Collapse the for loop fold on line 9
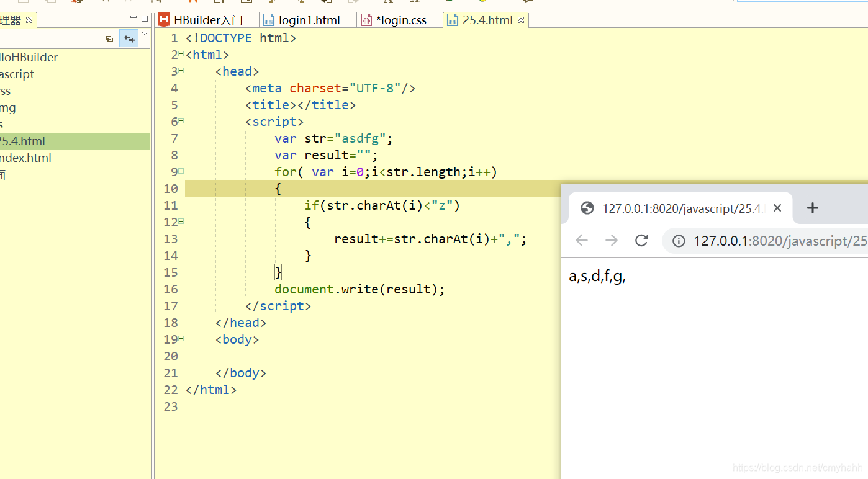 pyautogui.click(x=181, y=171)
